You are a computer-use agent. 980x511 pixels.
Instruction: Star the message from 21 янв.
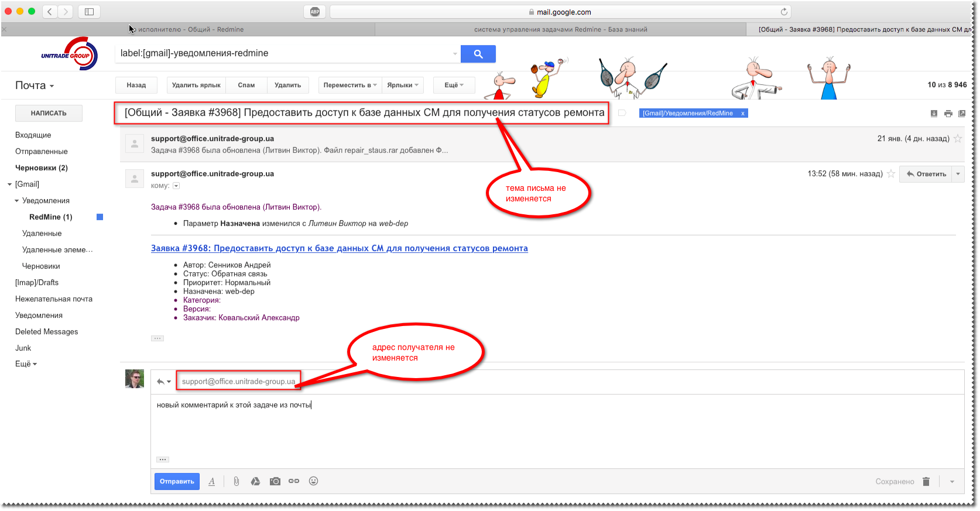[x=958, y=139]
